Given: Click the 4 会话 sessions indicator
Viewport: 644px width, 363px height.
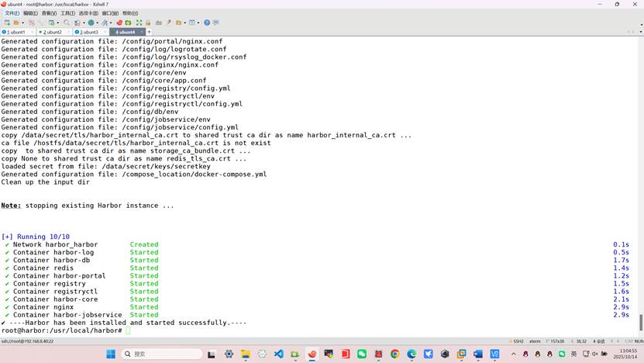Looking at the screenshot, I should tap(599, 341).
